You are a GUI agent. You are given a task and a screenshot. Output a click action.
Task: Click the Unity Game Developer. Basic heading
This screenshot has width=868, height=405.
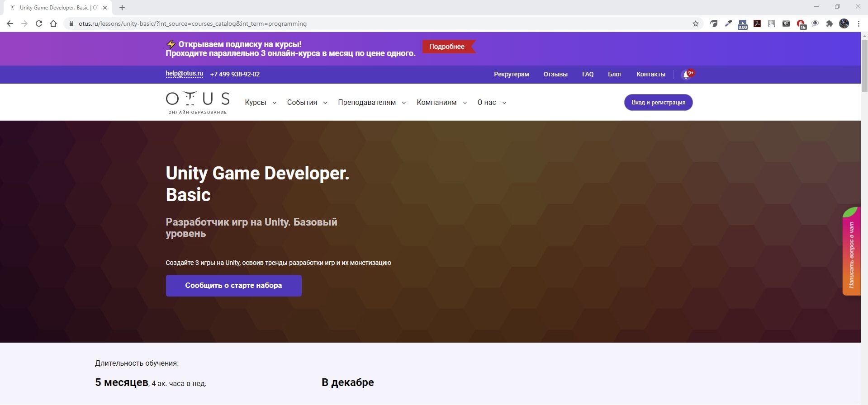click(257, 184)
